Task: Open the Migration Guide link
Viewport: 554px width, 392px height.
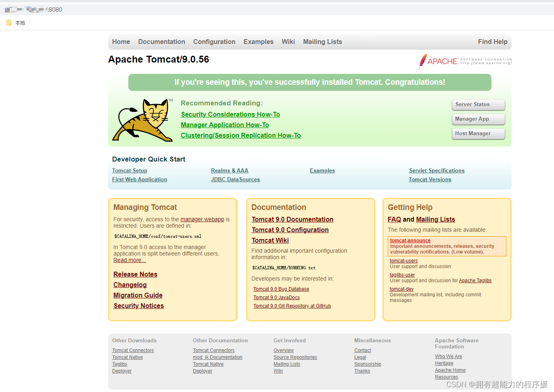Action: 138,296
